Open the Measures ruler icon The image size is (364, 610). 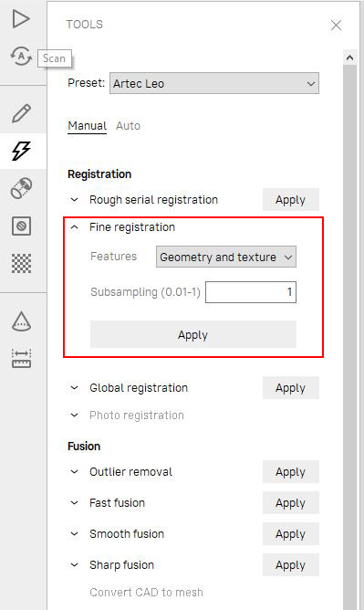[x=21, y=359]
